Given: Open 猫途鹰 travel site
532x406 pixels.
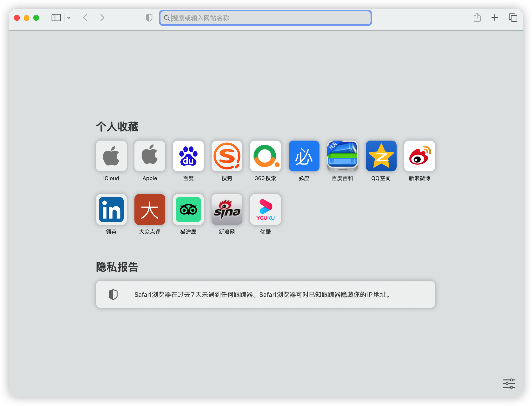Looking at the screenshot, I should (x=188, y=210).
